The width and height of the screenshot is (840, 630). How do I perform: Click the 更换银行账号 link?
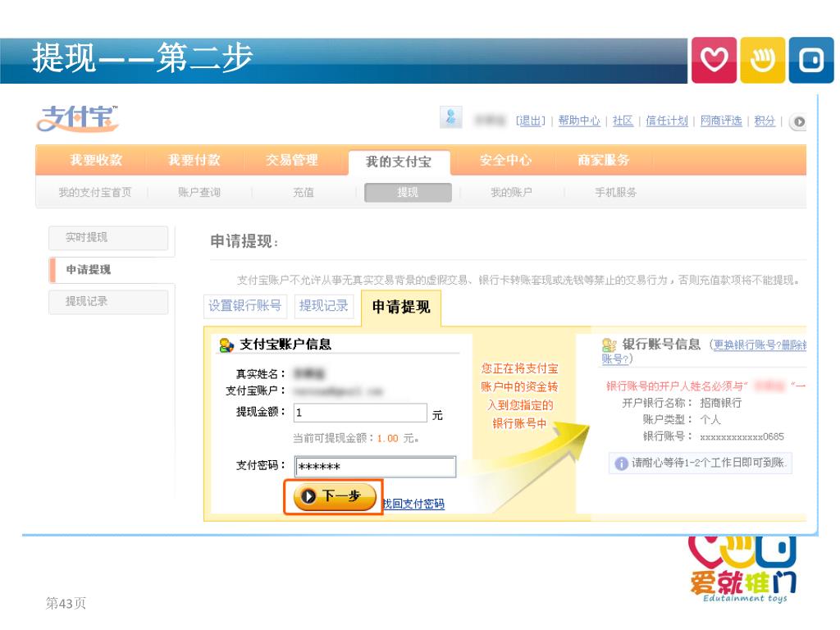[x=745, y=345]
